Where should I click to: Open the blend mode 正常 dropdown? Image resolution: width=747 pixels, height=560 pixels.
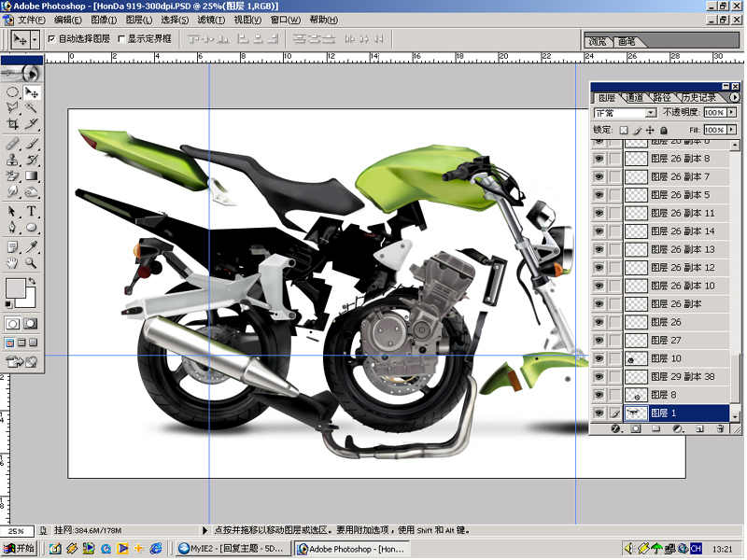pyautogui.click(x=650, y=113)
